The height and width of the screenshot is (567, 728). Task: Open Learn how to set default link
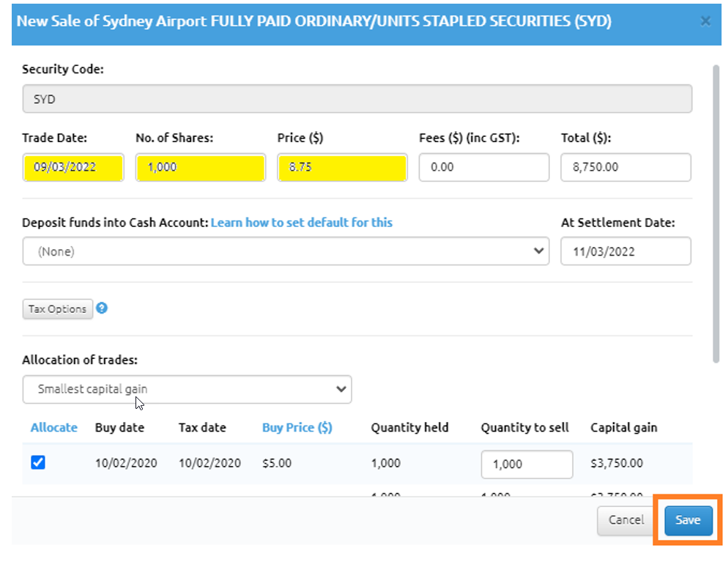pos(302,223)
